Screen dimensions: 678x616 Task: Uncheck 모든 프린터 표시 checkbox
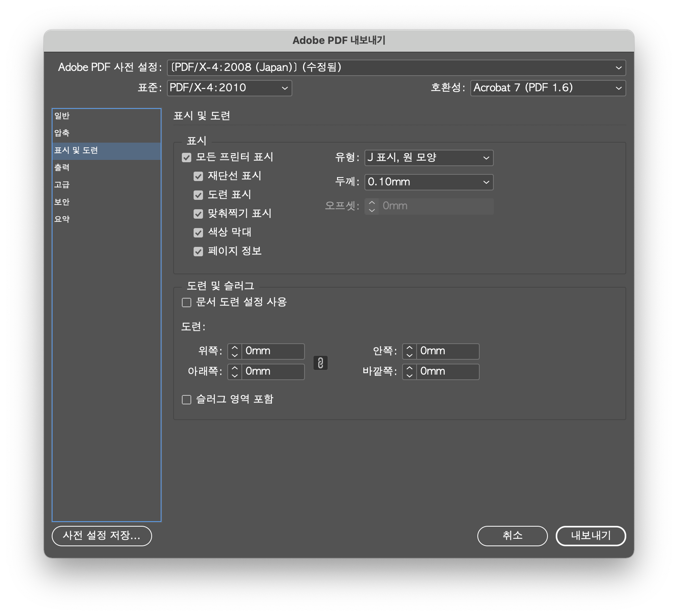click(187, 158)
